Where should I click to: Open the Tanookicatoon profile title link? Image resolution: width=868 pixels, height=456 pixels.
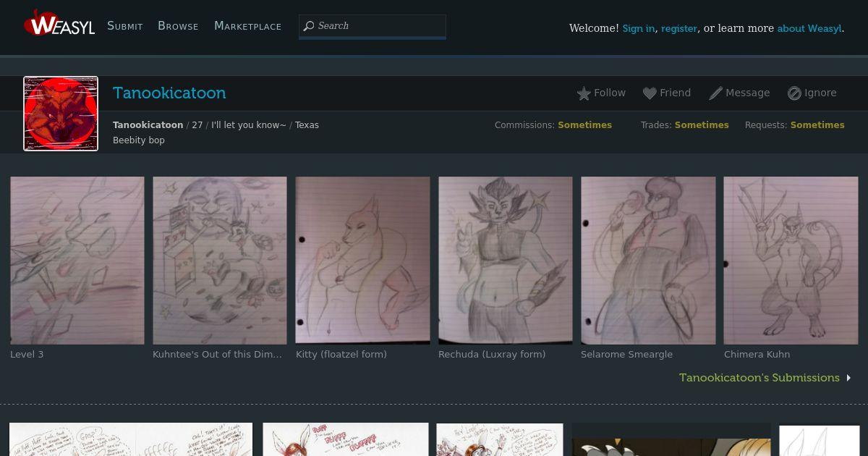point(169,93)
